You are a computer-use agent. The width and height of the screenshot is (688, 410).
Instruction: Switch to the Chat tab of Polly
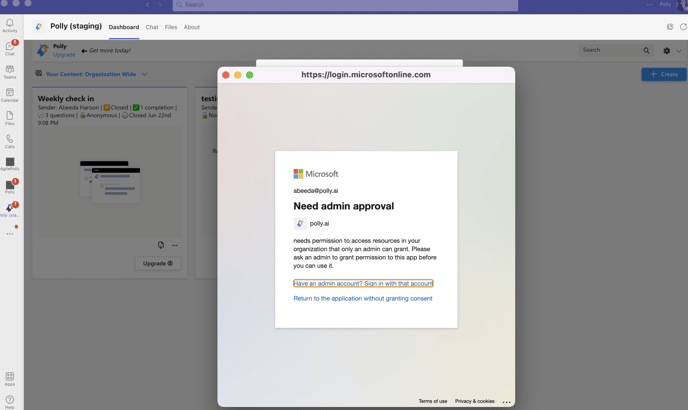coord(152,27)
